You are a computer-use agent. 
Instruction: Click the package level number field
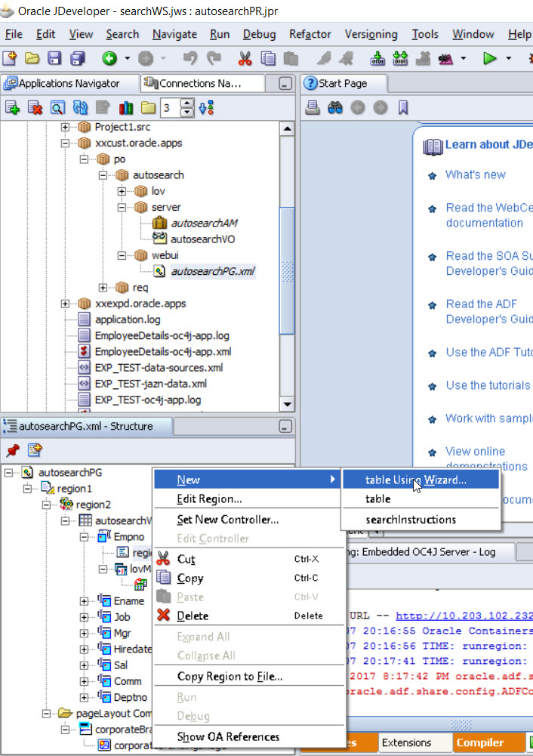point(171,107)
